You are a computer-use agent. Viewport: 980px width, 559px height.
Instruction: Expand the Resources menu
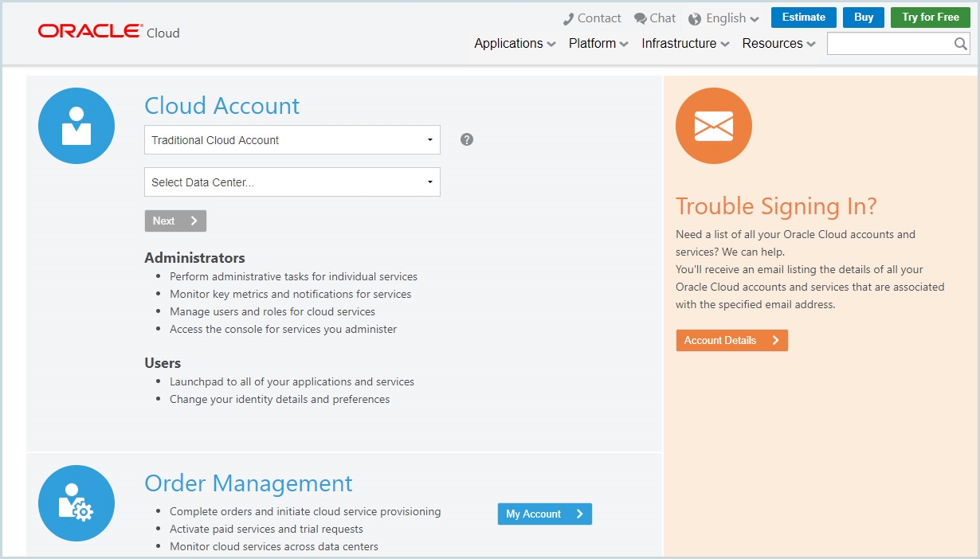(778, 44)
